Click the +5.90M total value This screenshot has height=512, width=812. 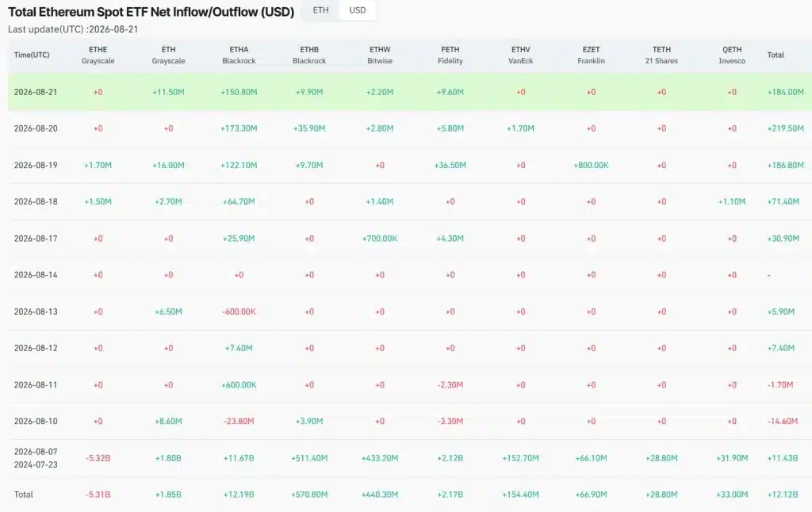click(780, 311)
